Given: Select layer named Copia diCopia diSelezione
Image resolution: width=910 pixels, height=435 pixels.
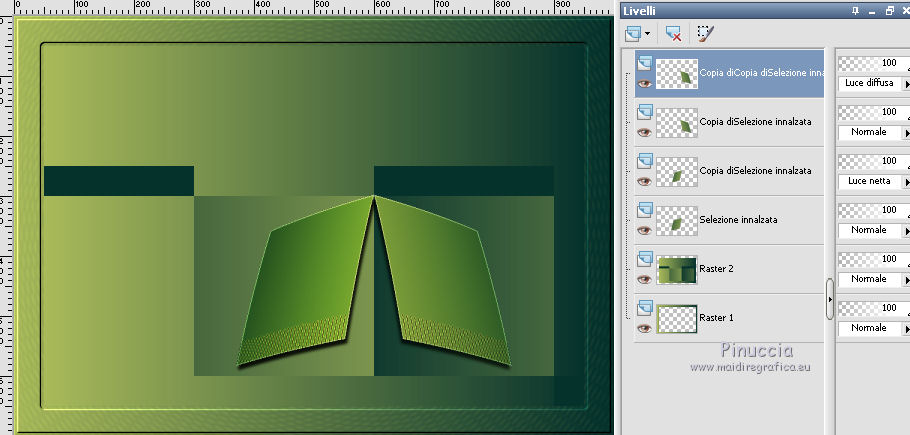Looking at the screenshot, I should pos(761,73).
